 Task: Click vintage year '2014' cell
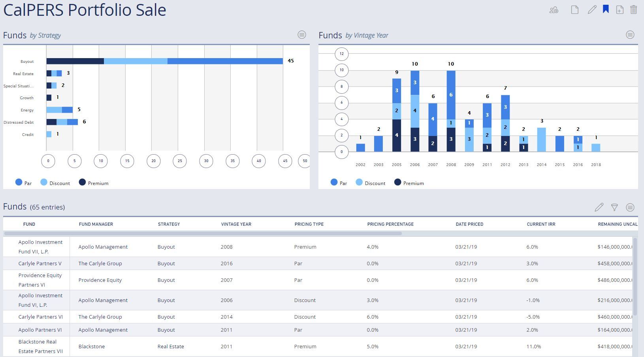point(227,317)
